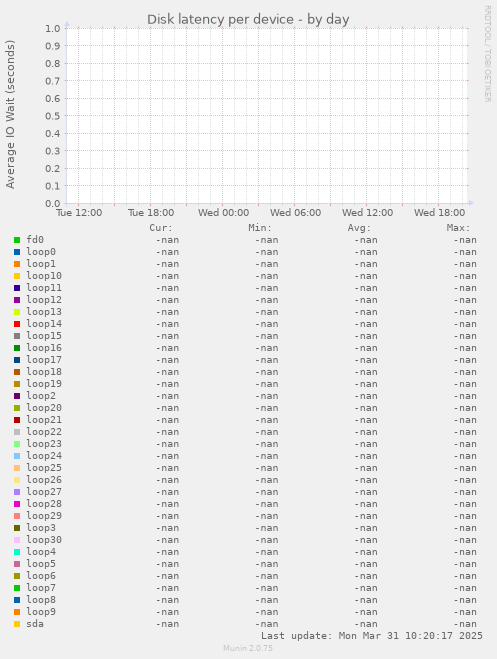Click the sda yellow legend swatch
The width and height of the screenshot is (497, 659).
point(17,624)
